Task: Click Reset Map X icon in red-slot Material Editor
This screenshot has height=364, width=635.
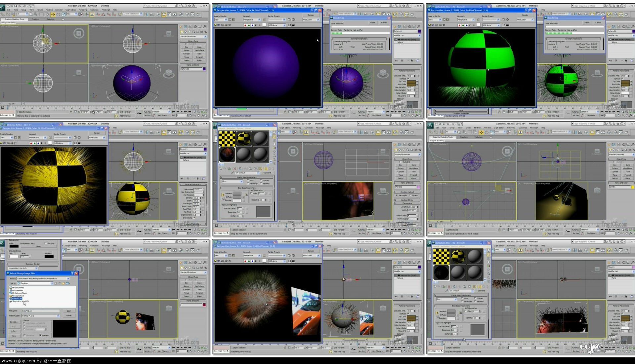Action: click(235, 169)
